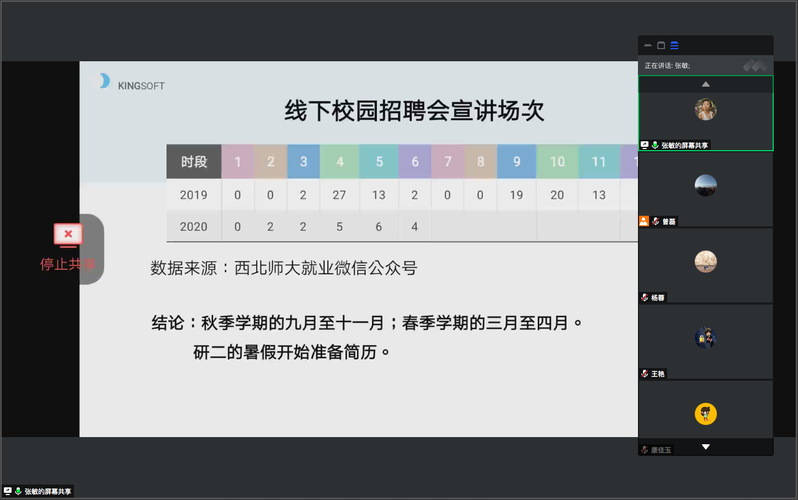This screenshot has height=500, width=798.
Task: Open 杨蓉's participant avatar
Action: 706,261
